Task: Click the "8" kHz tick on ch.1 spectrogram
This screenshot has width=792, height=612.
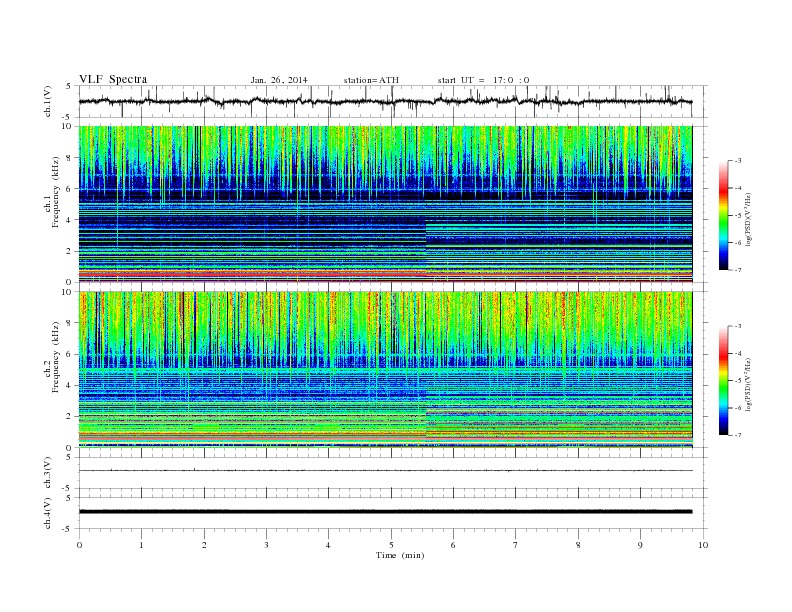Action: point(69,158)
